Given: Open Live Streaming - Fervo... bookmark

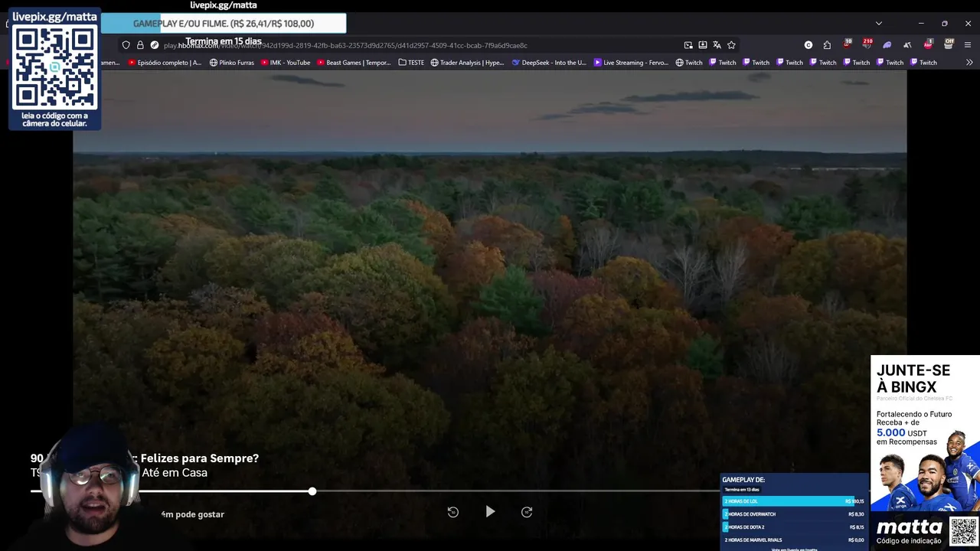Looking at the screenshot, I should tap(631, 63).
